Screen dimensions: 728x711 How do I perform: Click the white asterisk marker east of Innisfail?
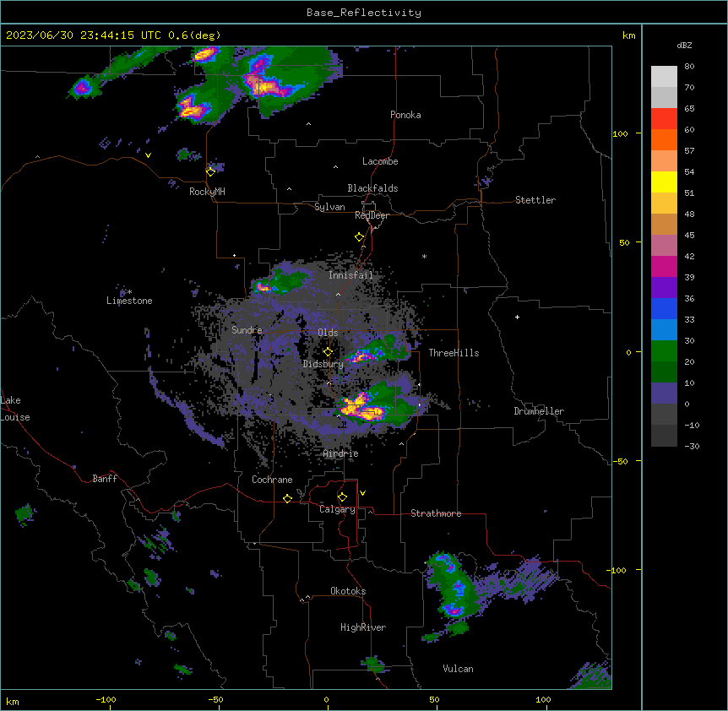point(424,256)
